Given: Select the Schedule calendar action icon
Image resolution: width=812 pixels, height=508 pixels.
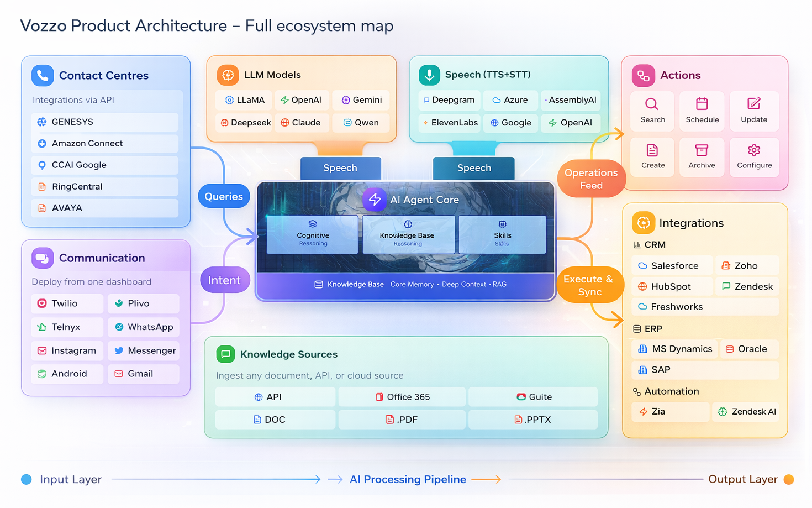Looking at the screenshot, I should click(702, 104).
